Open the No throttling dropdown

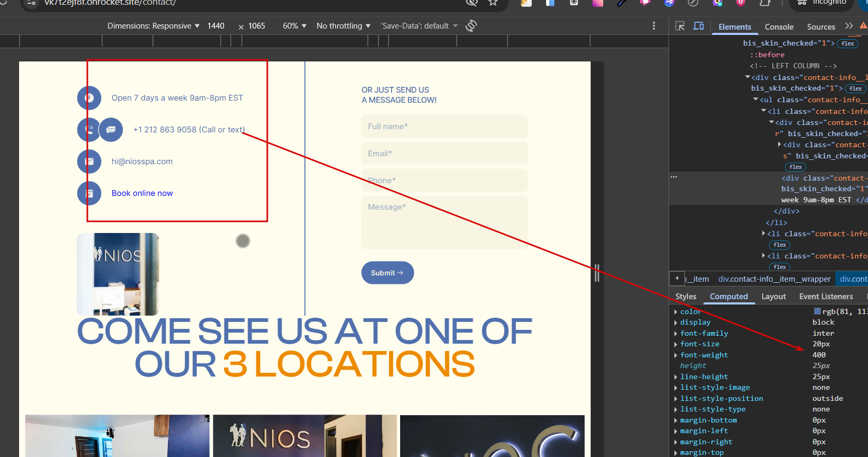click(343, 26)
